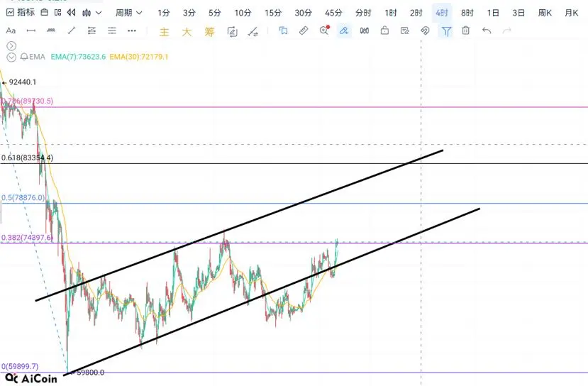This screenshot has height=386, width=588.
Task: Click the calendar icon beside 指标
Action: [x=44, y=12]
